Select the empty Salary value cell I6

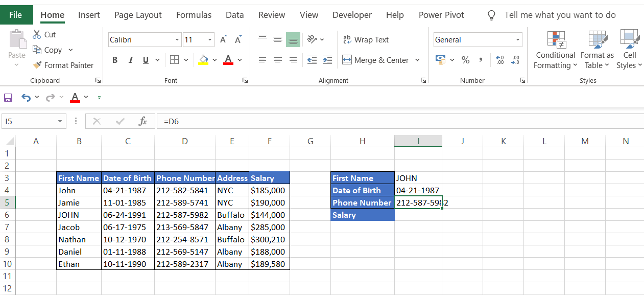tap(418, 215)
